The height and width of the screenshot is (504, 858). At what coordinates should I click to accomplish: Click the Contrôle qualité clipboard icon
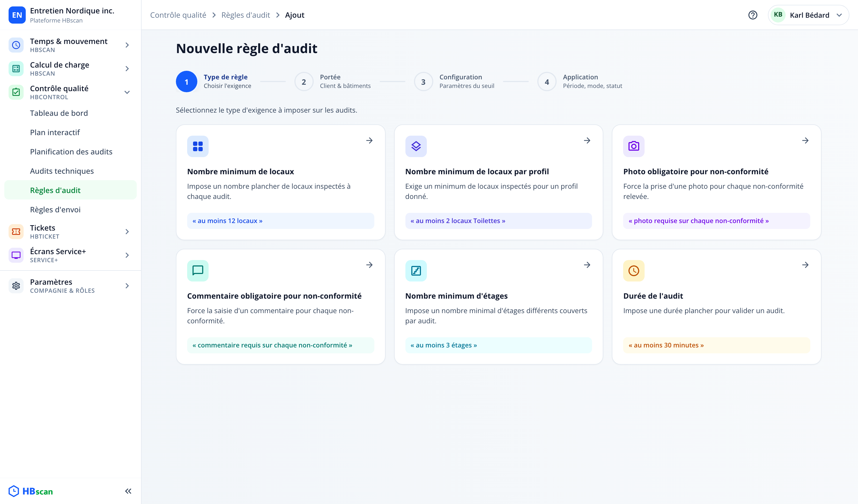tap(16, 92)
